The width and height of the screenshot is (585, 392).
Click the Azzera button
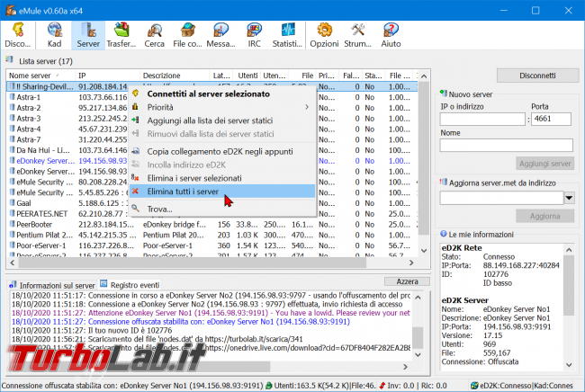(x=407, y=281)
